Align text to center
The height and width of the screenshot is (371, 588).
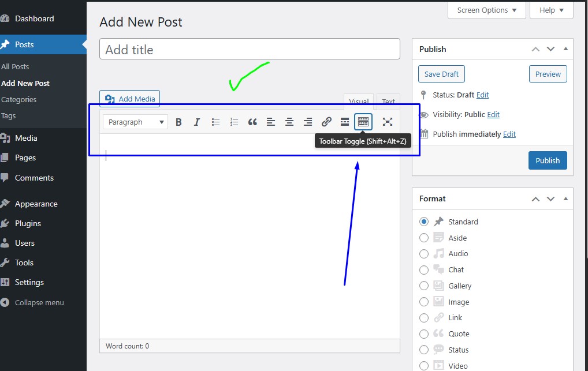289,122
